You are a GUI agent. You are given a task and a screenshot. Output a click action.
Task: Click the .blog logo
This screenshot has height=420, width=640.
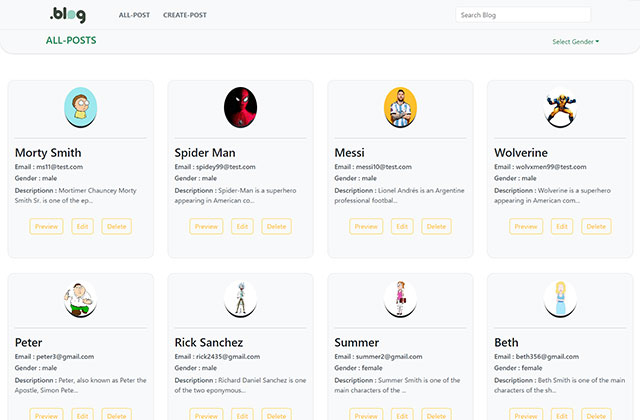tap(68, 15)
